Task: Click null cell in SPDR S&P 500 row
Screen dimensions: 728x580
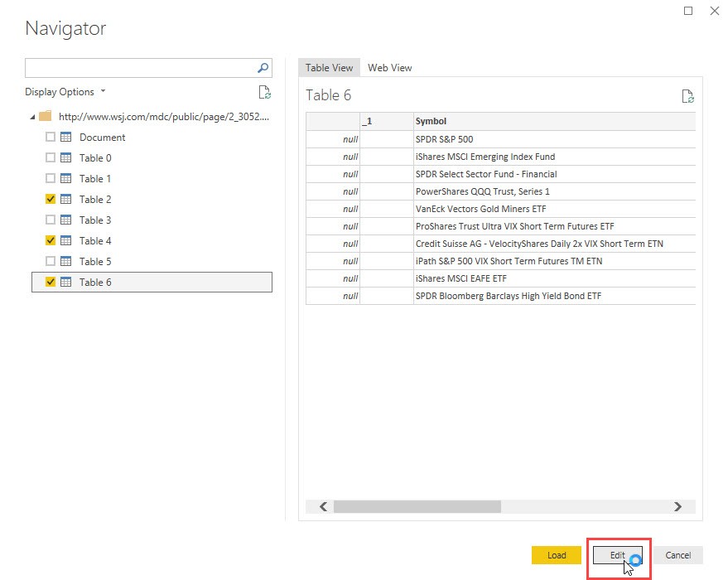Action: [332, 139]
